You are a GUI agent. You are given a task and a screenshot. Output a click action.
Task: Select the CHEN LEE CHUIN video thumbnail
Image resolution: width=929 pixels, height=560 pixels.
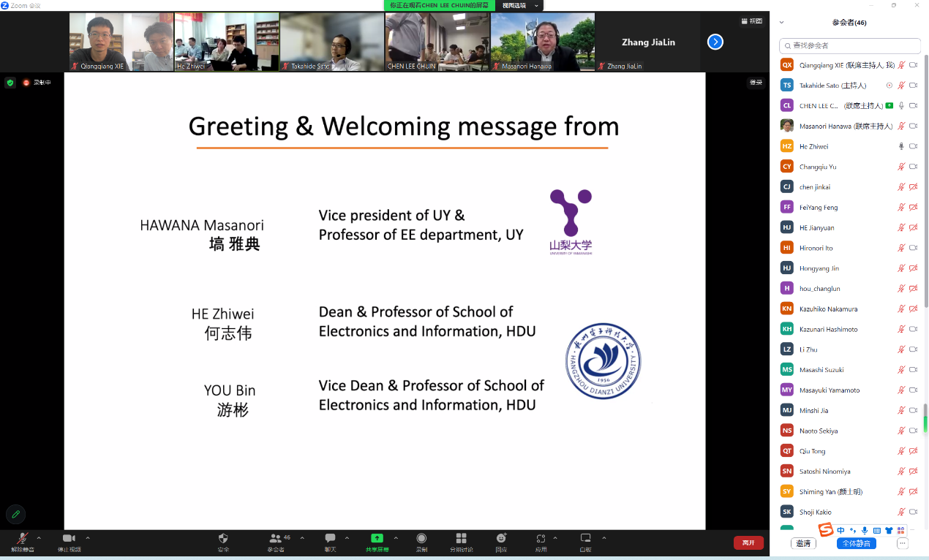pos(437,42)
